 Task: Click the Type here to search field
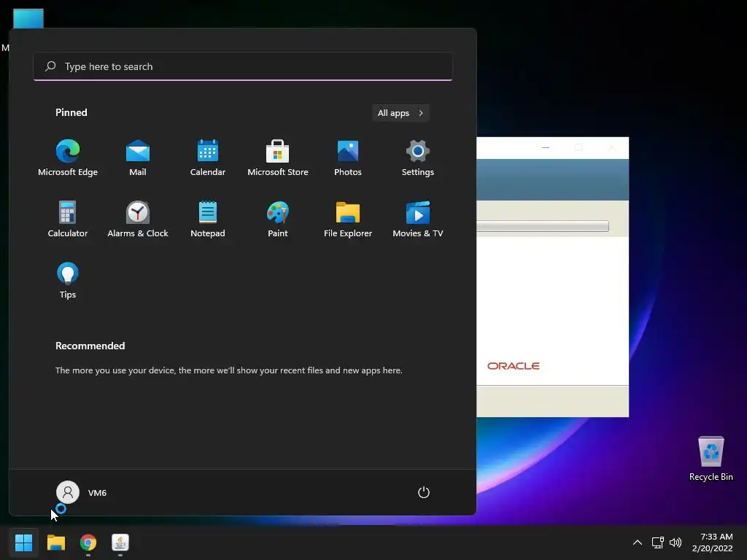[x=243, y=66]
